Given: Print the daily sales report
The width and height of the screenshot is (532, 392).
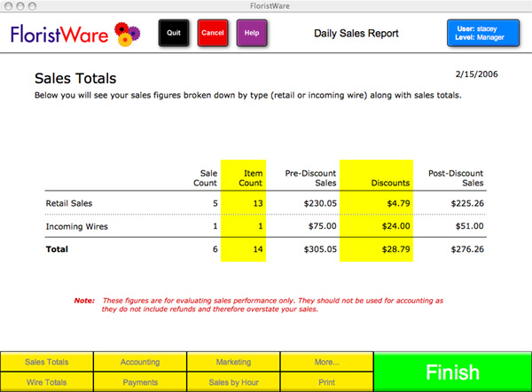Looking at the screenshot, I should pyautogui.click(x=326, y=382).
